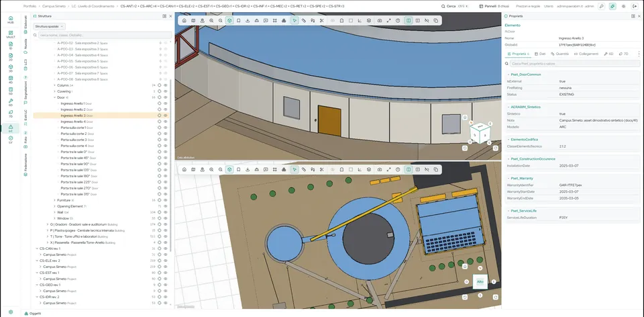Click the home view icon in lower viewport toolbar
644x317 pixels.
(184, 169)
